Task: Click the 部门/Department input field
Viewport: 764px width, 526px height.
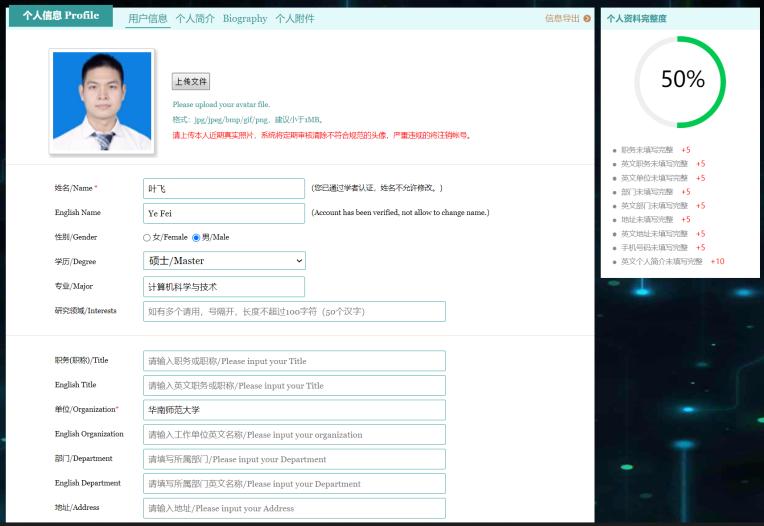Action: pos(294,459)
